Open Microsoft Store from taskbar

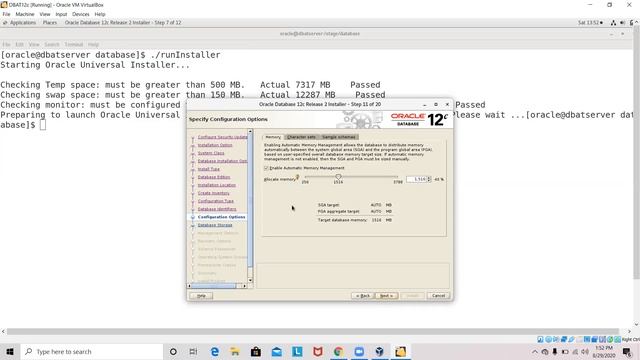click(x=256, y=351)
